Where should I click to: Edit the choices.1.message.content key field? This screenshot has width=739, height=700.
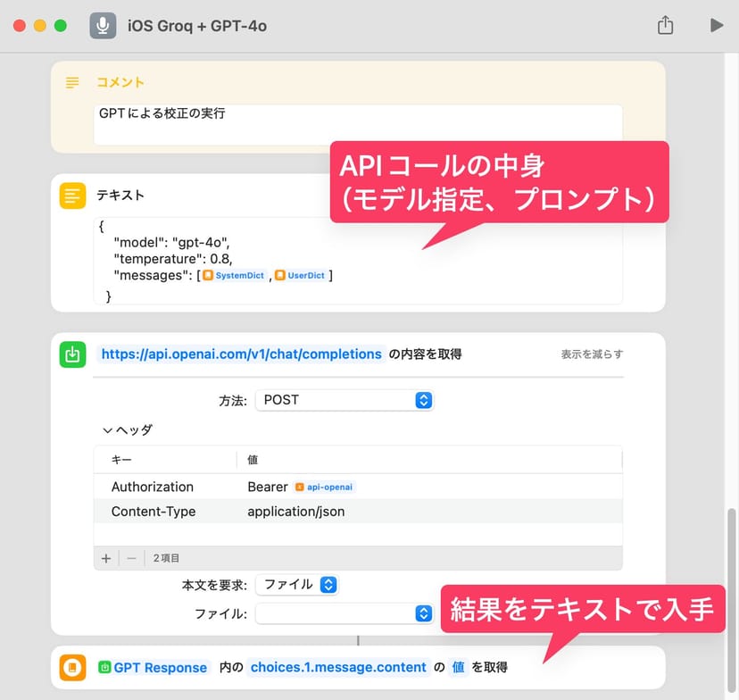tap(338, 668)
